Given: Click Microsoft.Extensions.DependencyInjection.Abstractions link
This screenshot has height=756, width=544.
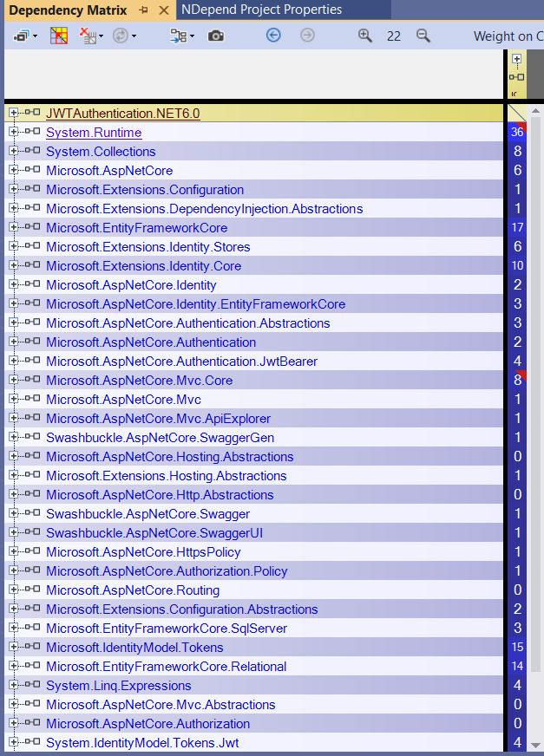Looking at the screenshot, I should coord(205,209).
